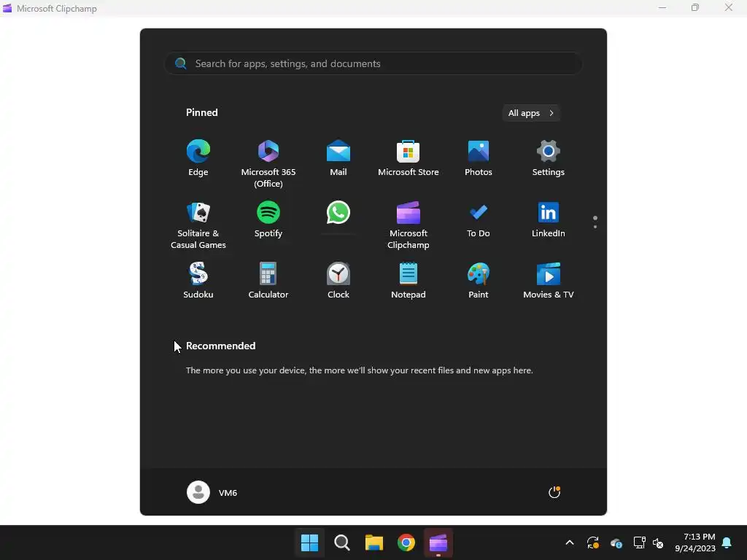Open the power options button
747x560 pixels.
tap(554, 492)
